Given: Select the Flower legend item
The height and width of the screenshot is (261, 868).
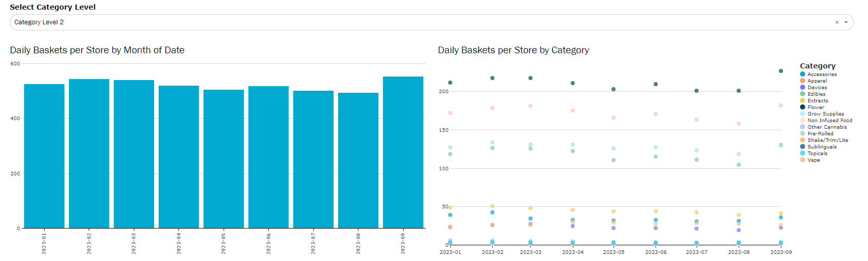Looking at the screenshot, I should coord(815,107).
